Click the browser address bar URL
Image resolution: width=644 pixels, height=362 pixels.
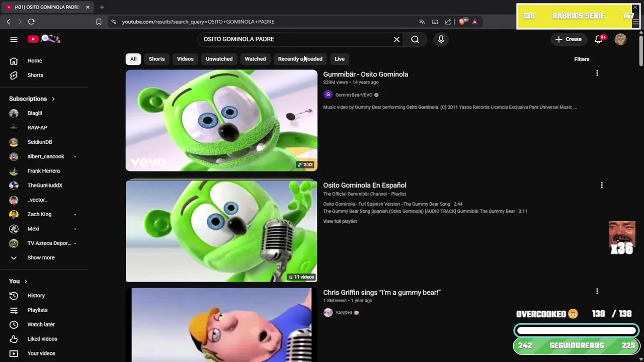point(198,22)
